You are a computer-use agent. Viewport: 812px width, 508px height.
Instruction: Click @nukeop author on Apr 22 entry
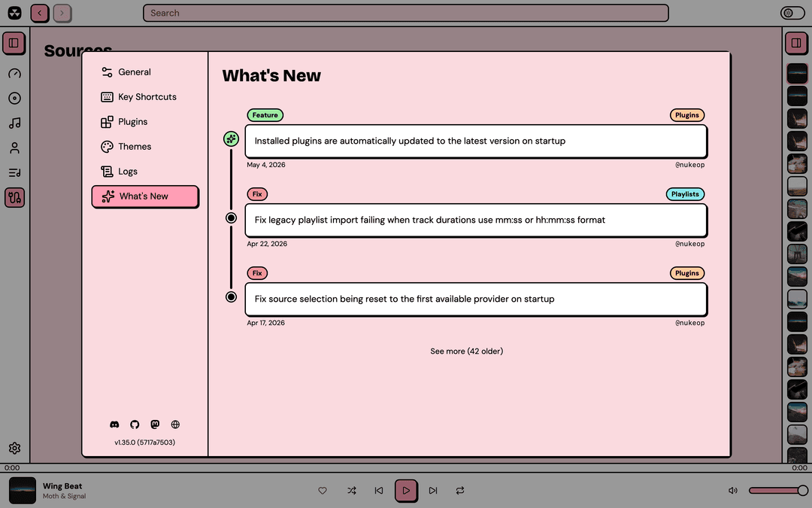pos(689,244)
